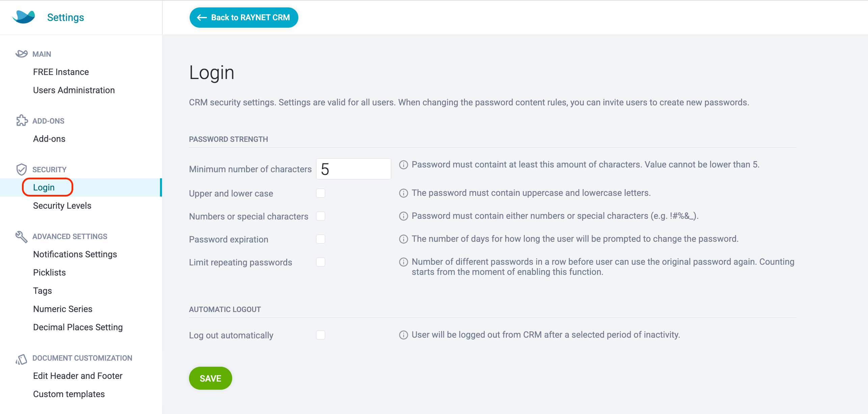Check the Log out automatically box

(321, 335)
